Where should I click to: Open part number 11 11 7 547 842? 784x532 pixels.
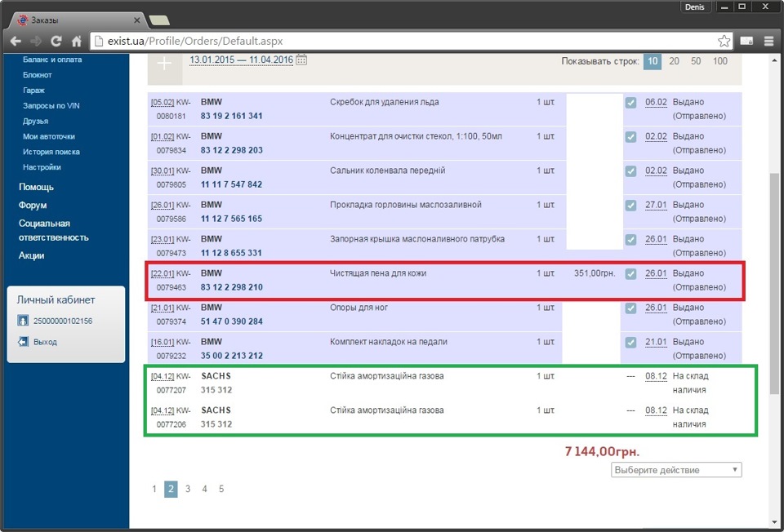pos(231,184)
